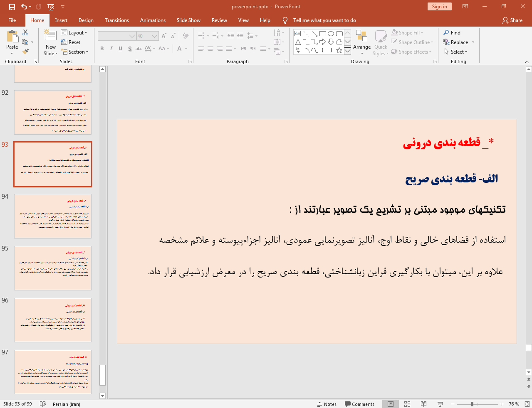Image resolution: width=532 pixels, height=408 pixels.
Task: Increase font size icon
Action: pyautogui.click(x=164, y=36)
